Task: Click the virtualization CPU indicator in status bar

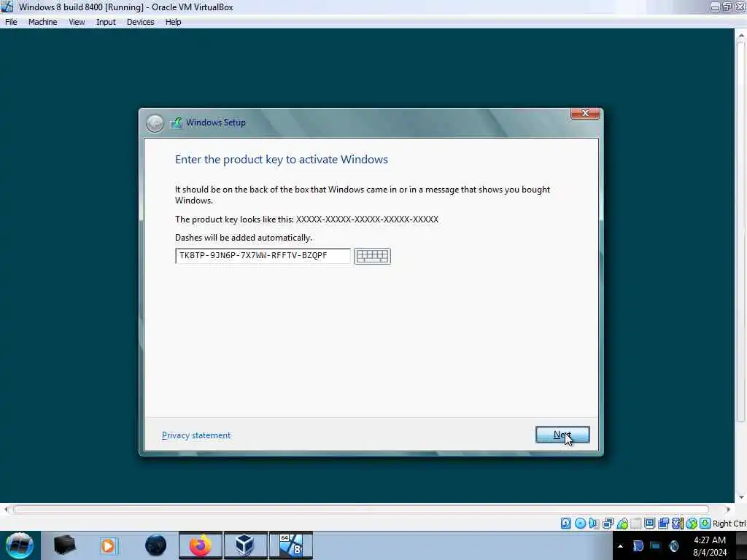Action: coord(677,524)
